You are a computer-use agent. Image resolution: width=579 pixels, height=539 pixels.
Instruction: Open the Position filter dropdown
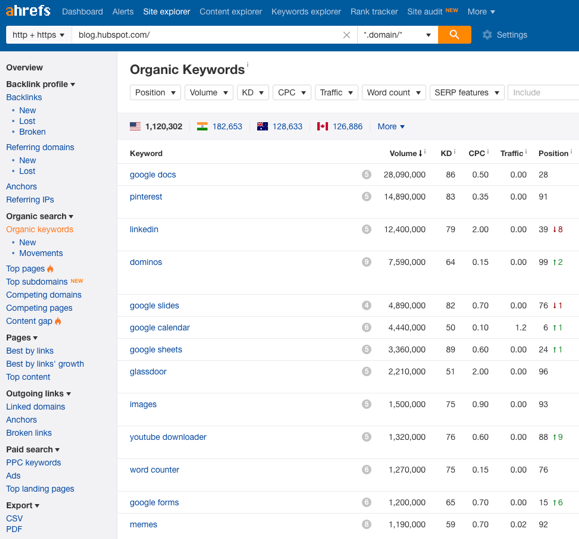click(x=155, y=92)
